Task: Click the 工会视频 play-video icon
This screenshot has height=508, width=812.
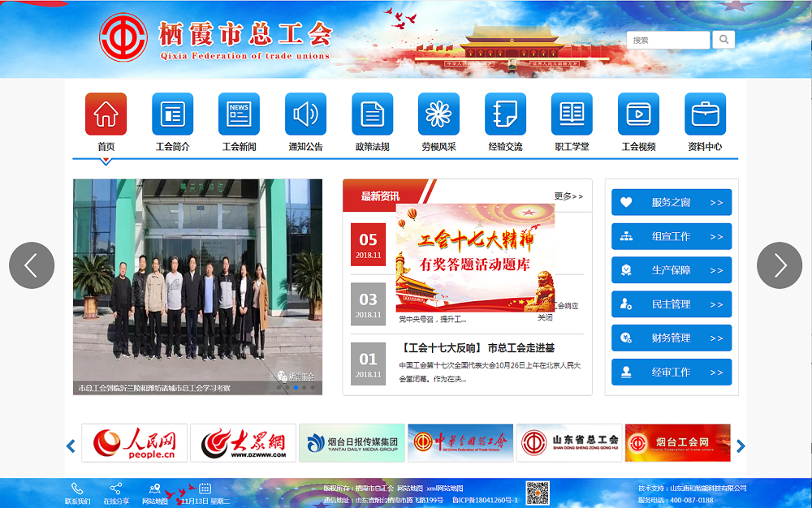Action: coord(638,114)
